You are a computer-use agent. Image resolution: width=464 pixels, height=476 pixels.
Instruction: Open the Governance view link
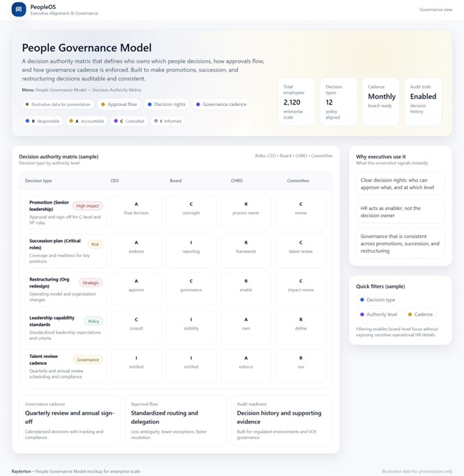click(x=436, y=10)
